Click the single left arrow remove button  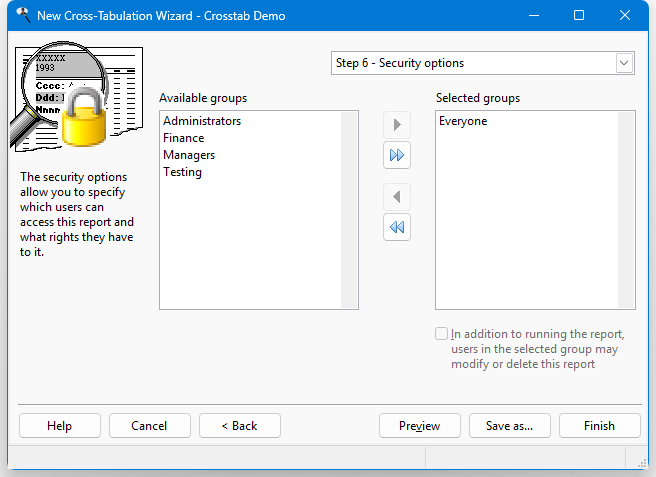click(x=397, y=197)
